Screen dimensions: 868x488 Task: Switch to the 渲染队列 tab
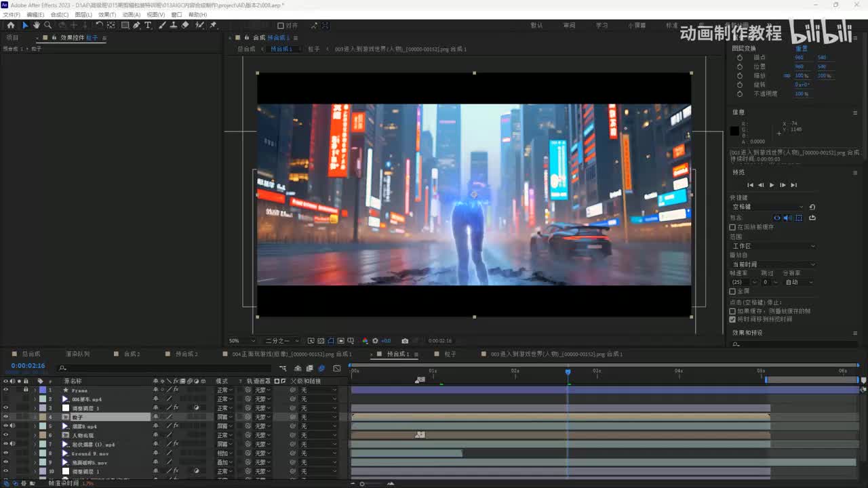point(77,354)
